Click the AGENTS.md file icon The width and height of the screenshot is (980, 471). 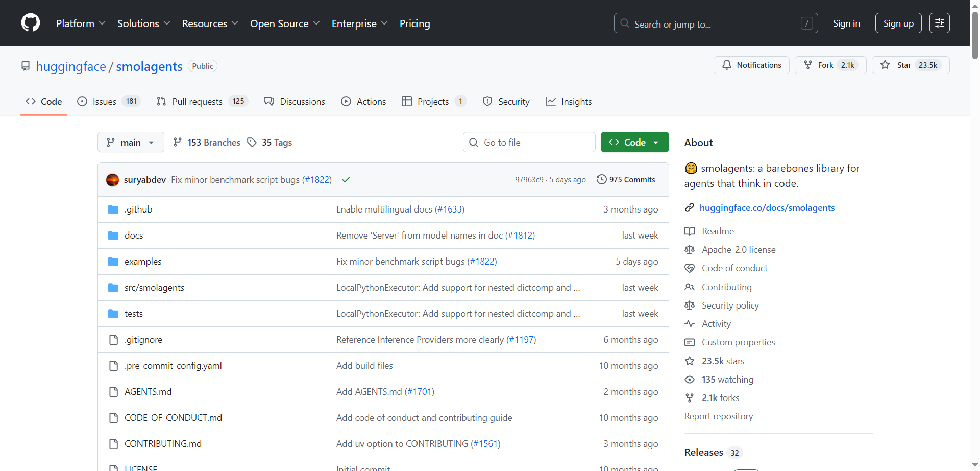[113, 392]
